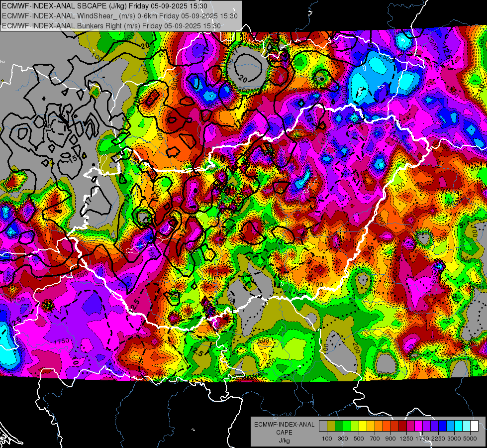Image resolution: width=487 pixels, height=448 pixels.
Task: Click the legend title ECMWF-INDEX-ANAL
Action: pos(285,425)
